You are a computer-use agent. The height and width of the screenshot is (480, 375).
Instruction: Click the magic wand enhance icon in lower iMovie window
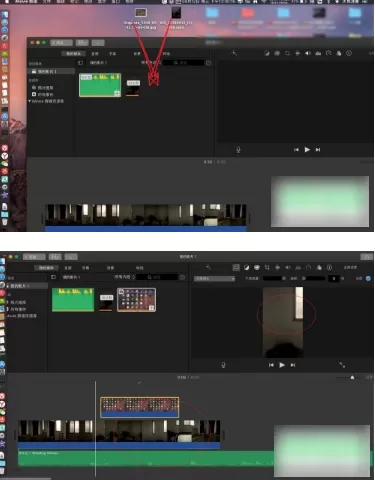(x=208, y=267)
